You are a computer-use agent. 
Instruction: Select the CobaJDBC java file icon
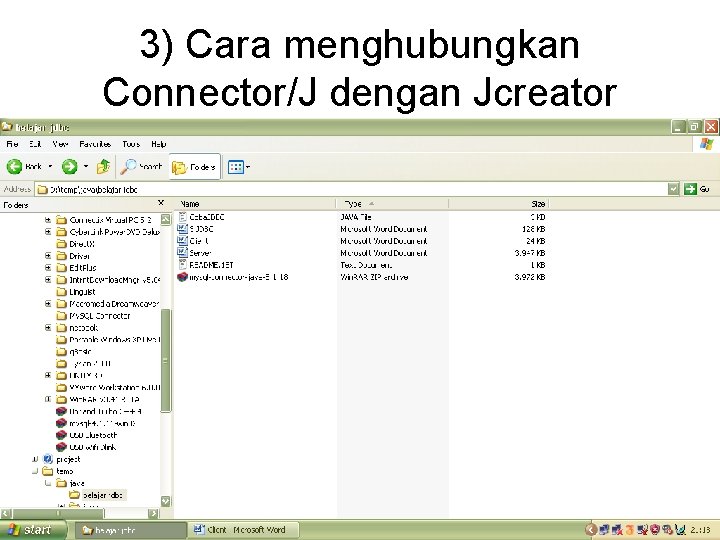click(182, 217)
